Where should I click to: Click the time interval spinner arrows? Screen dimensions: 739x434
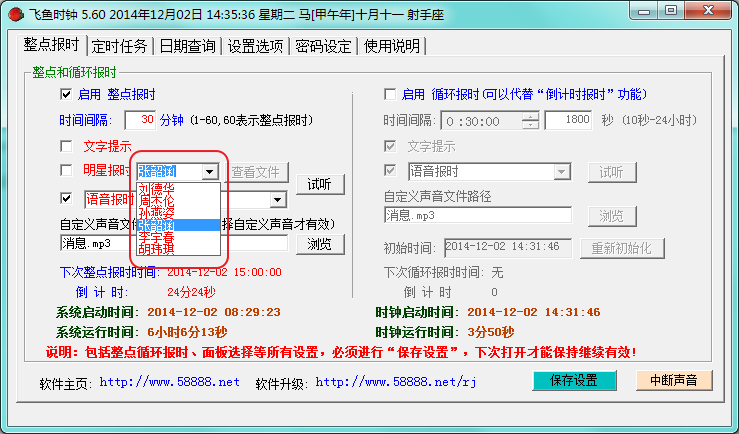pos(531,121)
